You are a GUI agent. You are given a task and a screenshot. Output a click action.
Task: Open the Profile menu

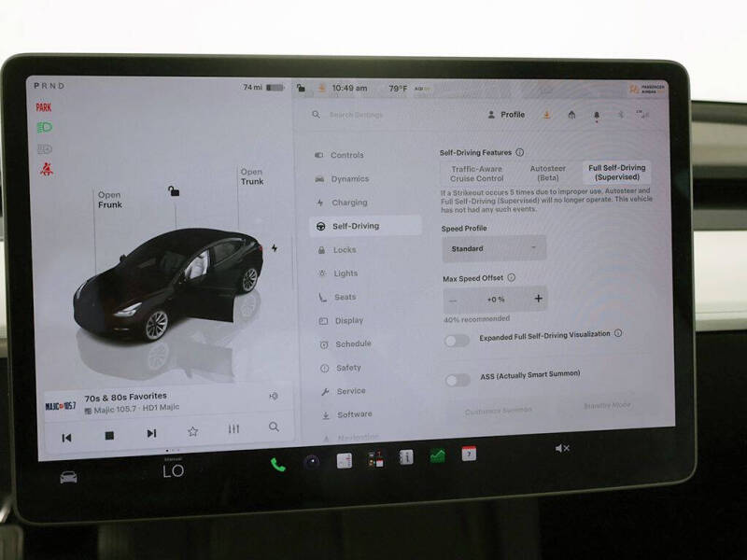click(506, 115)
